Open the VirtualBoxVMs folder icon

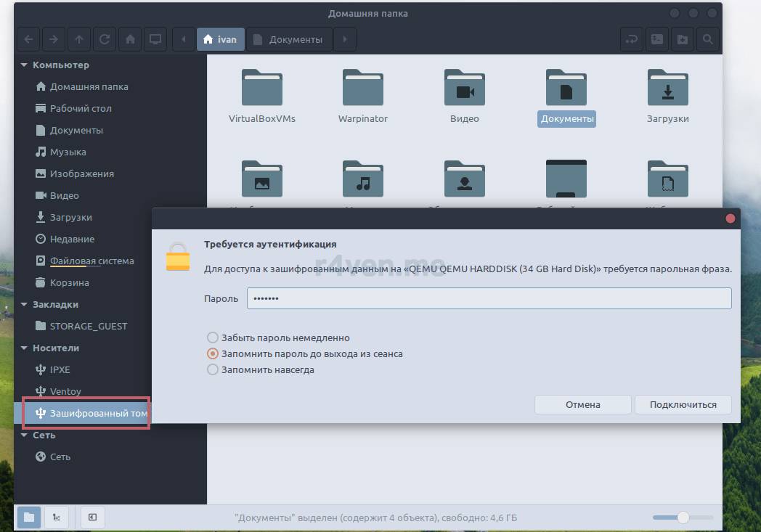click(x=261, y=88)
